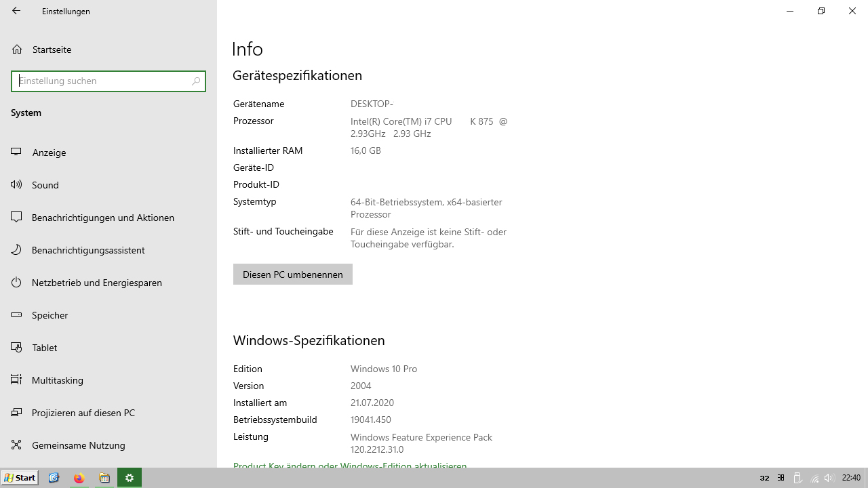
Task: Click the Diesen PC umbenennen button
Action: pyautogui.click(x=293, y=274)
